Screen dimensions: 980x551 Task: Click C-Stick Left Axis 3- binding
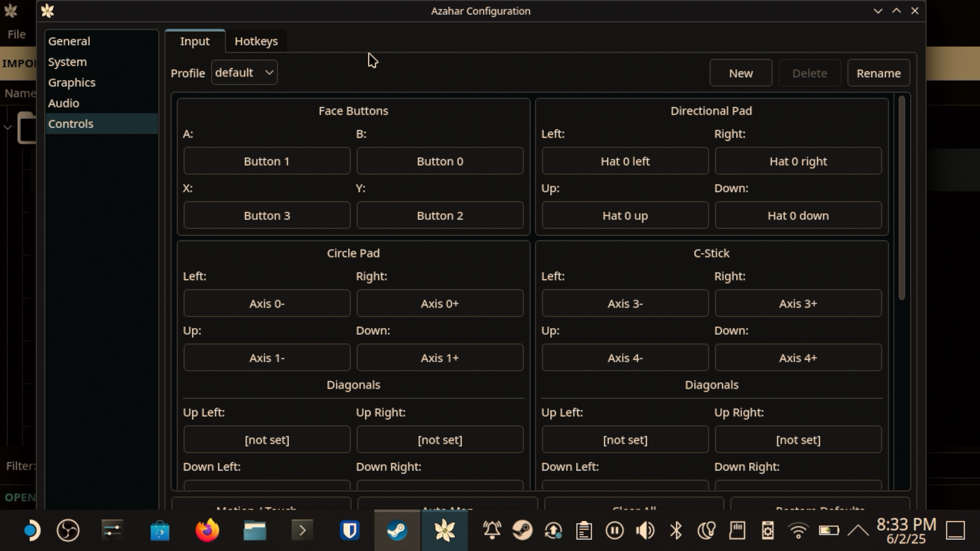click(625, 304)
